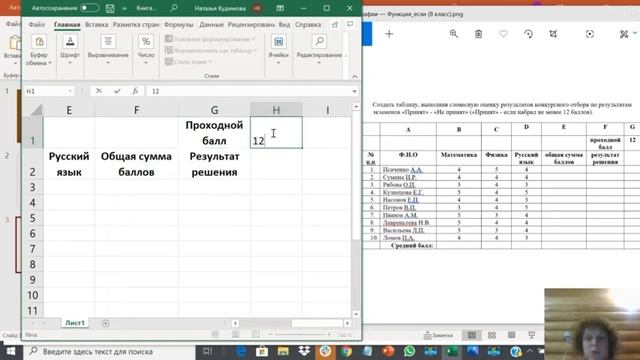
Task: Expand the Число number format group
Action: [x=146, y=50]
